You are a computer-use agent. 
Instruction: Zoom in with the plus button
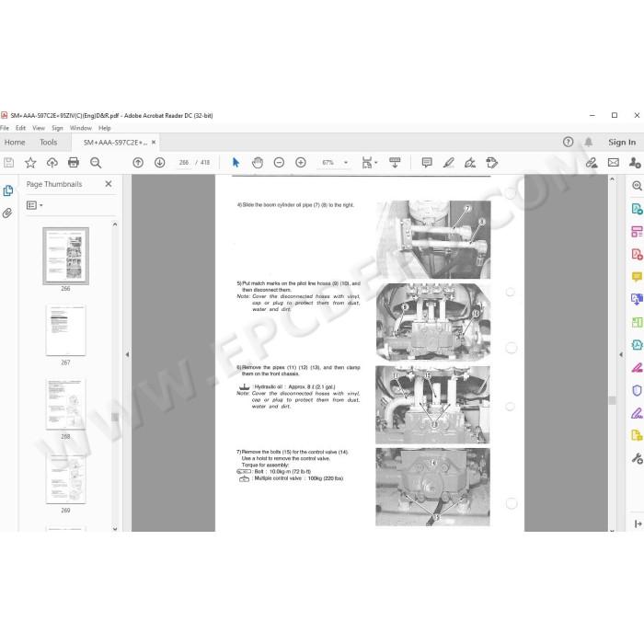tap(301, 163)
